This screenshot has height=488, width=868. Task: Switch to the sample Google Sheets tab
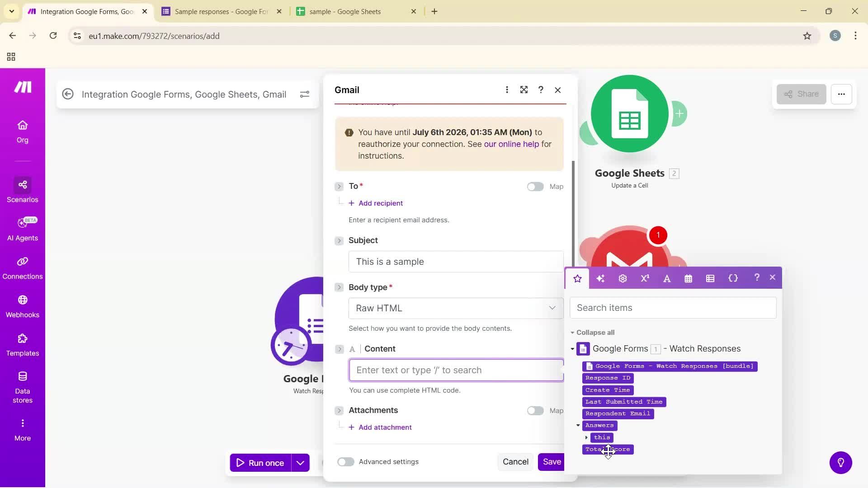click(346, 11)
